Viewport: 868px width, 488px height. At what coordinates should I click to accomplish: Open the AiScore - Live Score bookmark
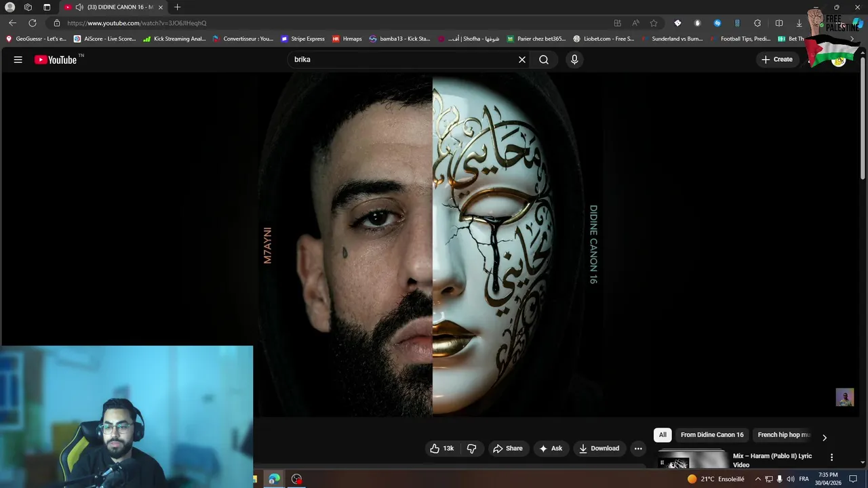click(x=105, y=39)
